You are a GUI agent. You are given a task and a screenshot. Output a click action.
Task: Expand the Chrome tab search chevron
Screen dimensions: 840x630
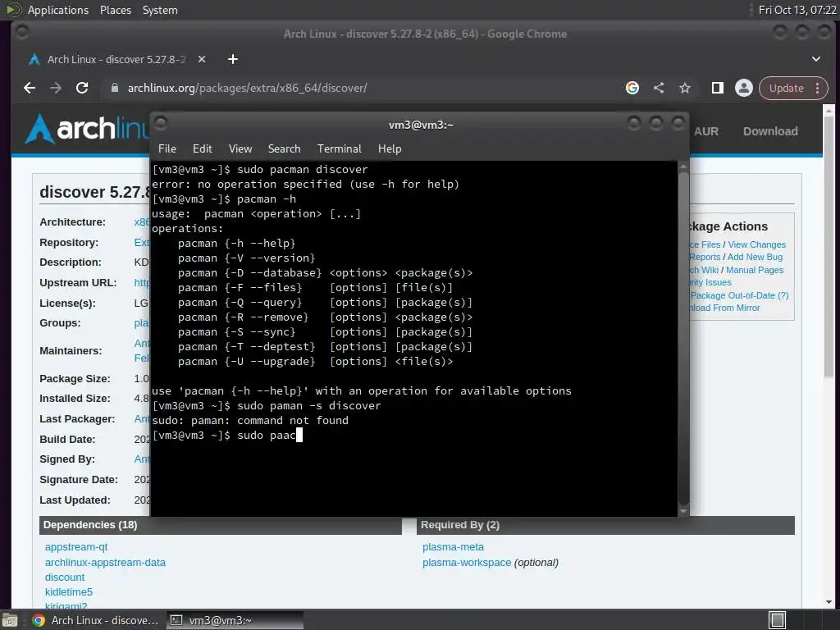(816, 59)
